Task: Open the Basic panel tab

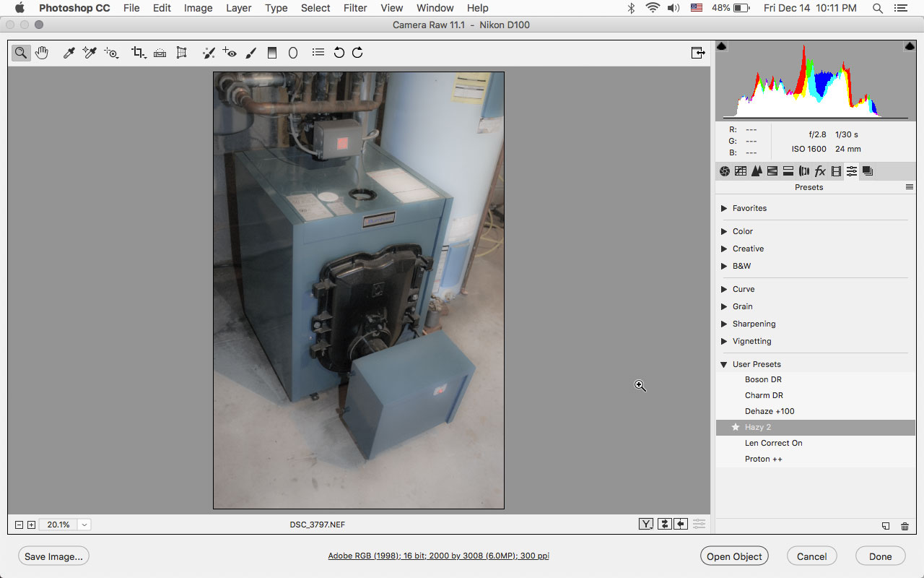Action: 725,171
